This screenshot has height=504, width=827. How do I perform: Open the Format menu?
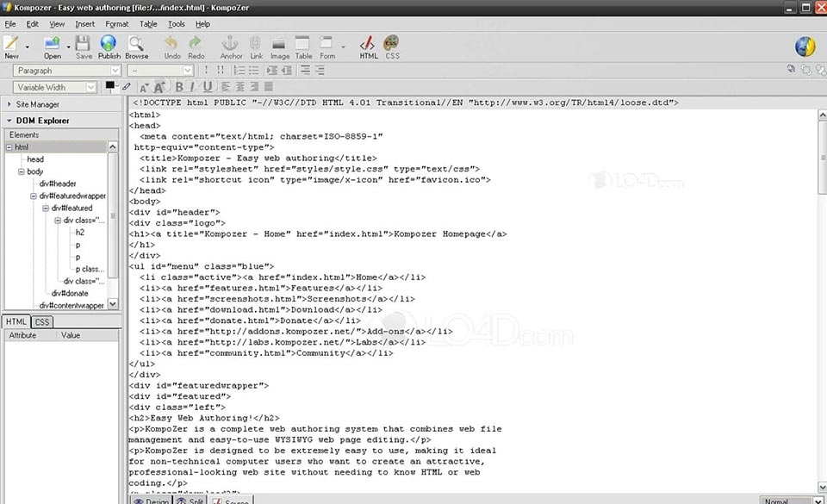116,24
